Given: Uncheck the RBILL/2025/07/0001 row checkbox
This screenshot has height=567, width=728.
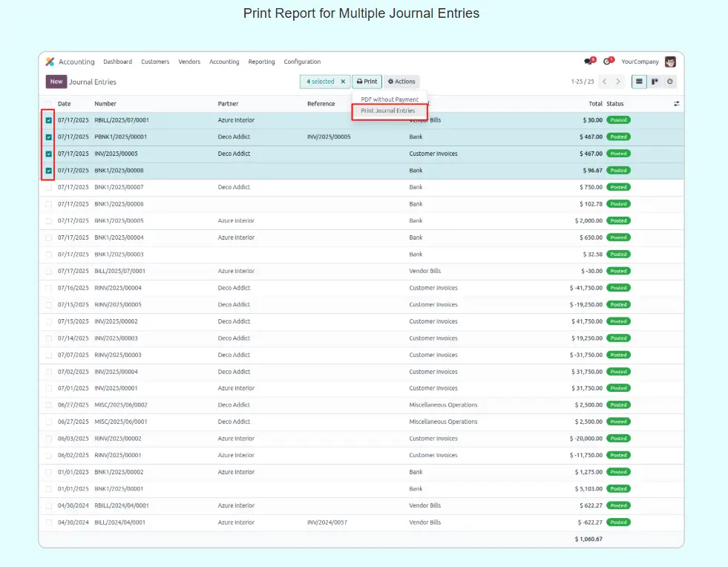Looking at the screenshot, I should click(x=49, y=120).
